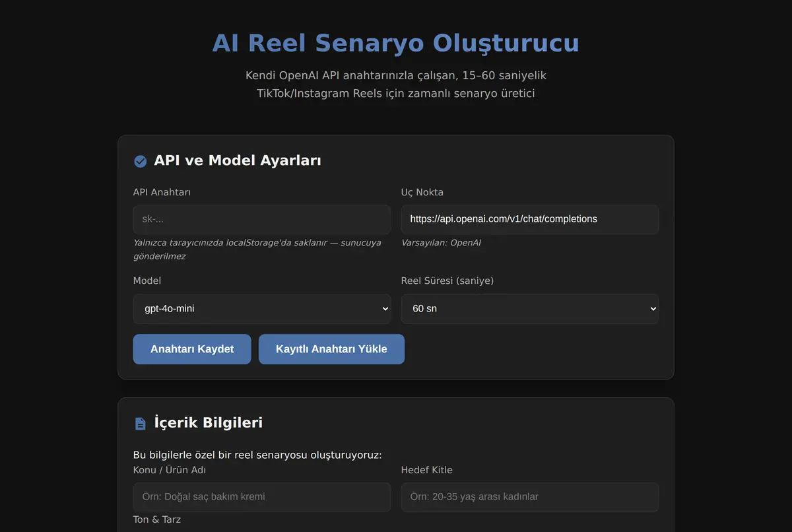Click the API Anahtarı label
This screenshot has height=532, width=792.
[x=162, y=192]
